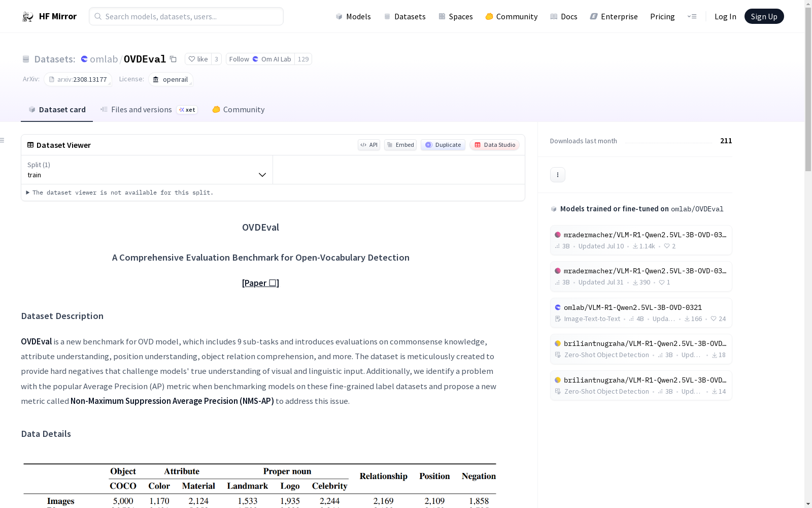The width and height of the screenshot is (812, 508).
Task: Open the omlab organization link
Action: pyautogui.click(x=104, y=59)
